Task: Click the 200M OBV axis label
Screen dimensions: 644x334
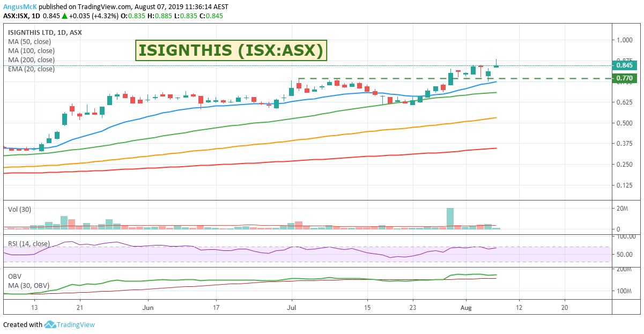Action: coord(624,270)
